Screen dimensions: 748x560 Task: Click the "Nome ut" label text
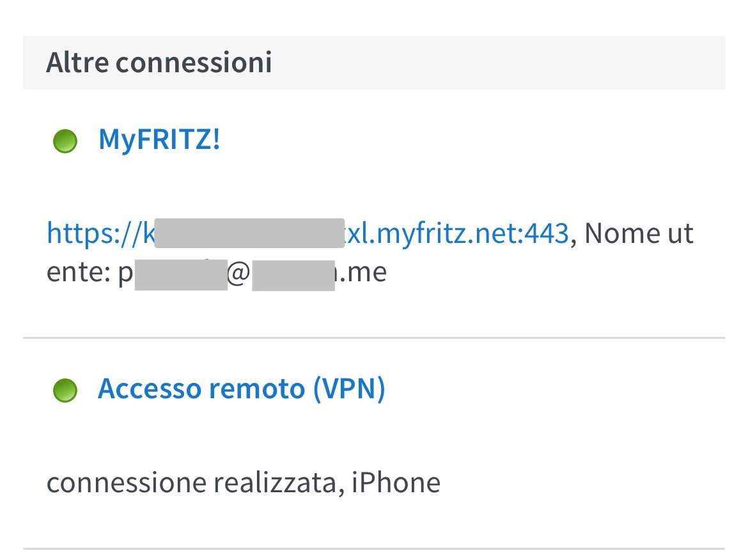point(639,234)
